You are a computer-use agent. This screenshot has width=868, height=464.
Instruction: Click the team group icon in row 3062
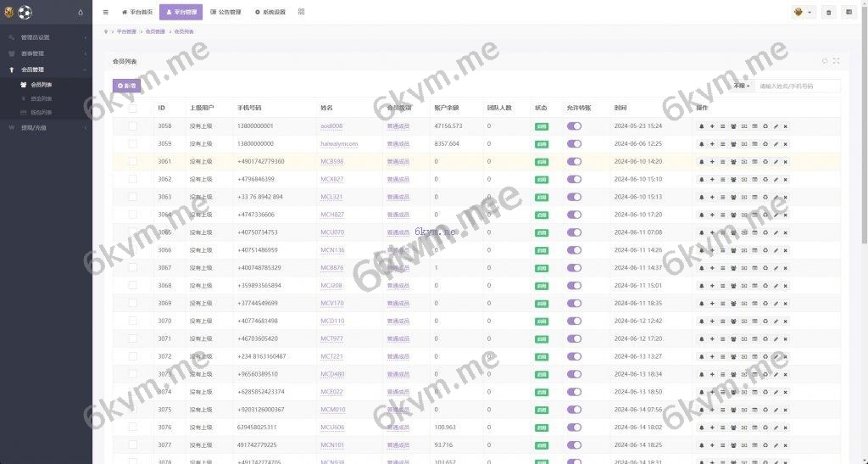point(733,179)
